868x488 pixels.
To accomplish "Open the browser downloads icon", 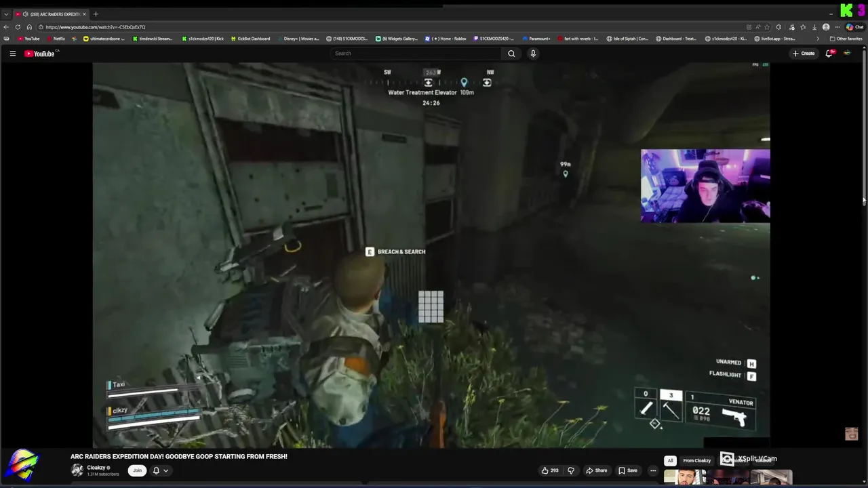I will click(x=814, y=27).
